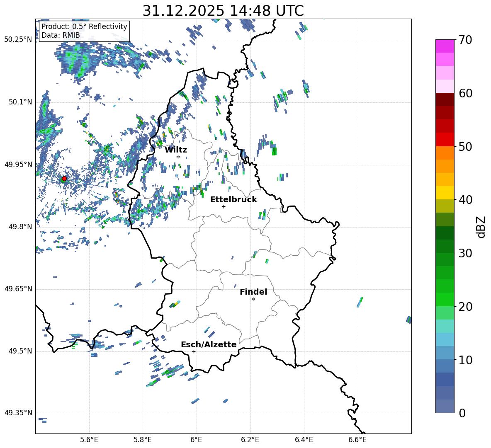Viewport: 491px width, 448px height.
Task: Click the cross marker below Ettelbruck
Action: pyautogui.click(x=224, y=206)
